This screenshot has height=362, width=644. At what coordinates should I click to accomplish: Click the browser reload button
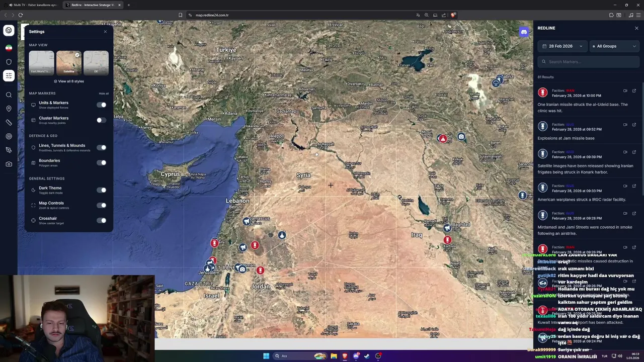coord(21,15)
